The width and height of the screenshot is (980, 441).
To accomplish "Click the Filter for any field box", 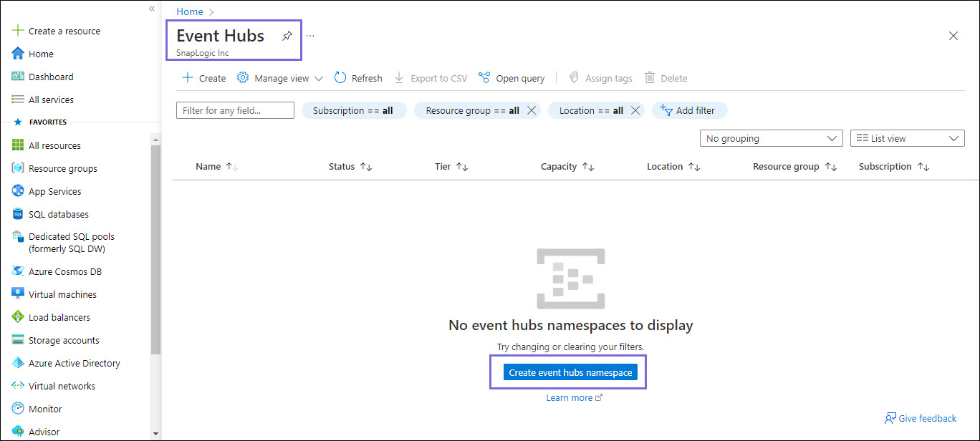I will tap(235, 110).
